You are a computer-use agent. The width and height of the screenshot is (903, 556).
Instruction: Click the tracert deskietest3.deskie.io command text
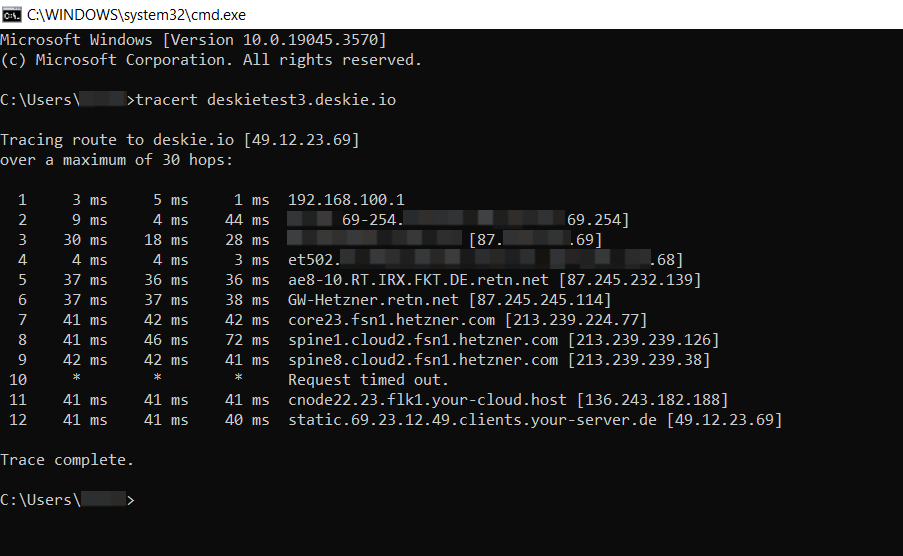point(265,100)
